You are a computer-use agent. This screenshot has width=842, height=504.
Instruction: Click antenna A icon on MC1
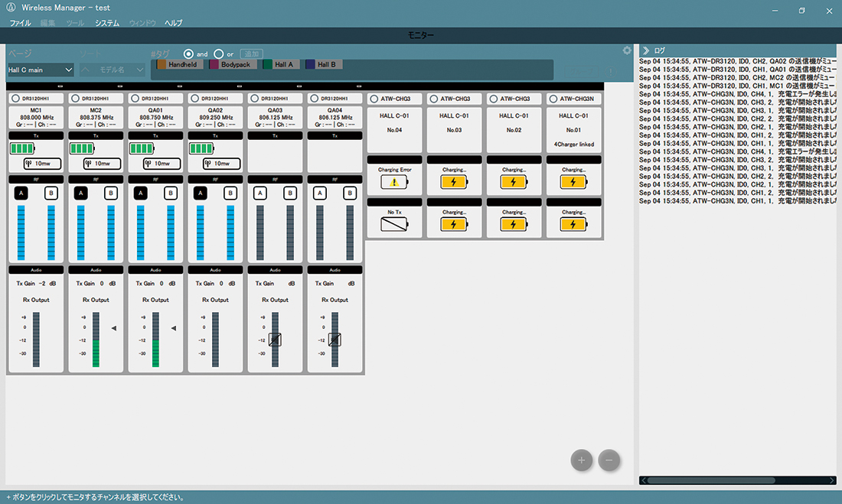click(x=21, y=193)
